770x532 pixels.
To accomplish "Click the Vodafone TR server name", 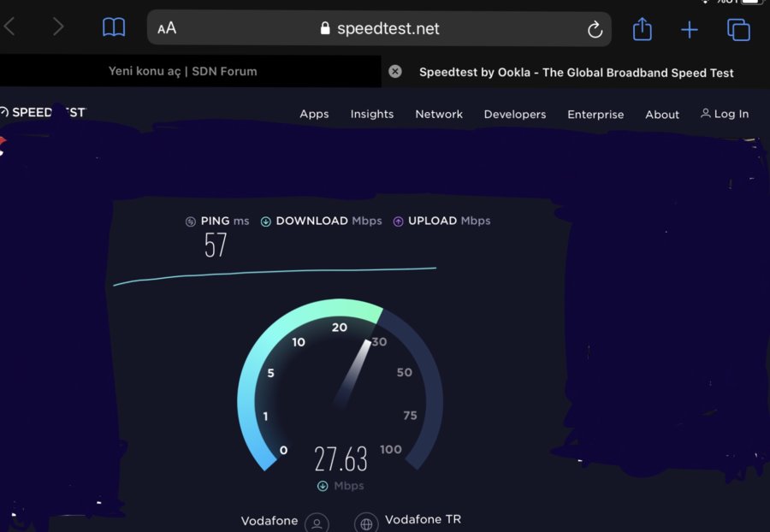I will 423,519.
